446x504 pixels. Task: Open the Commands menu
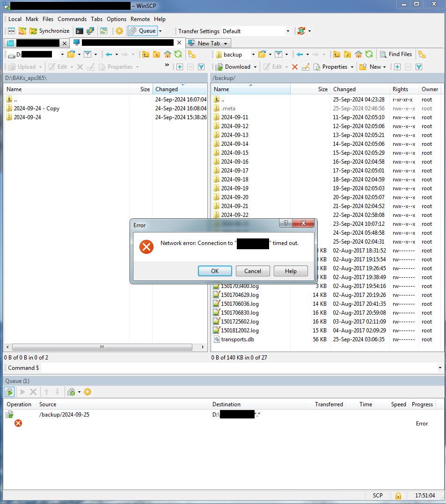click(72, 19)
